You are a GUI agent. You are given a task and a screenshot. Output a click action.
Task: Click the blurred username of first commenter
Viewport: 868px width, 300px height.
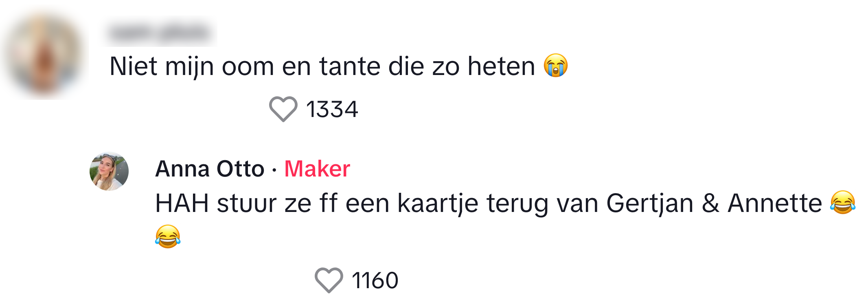click(x=159, y=33)
